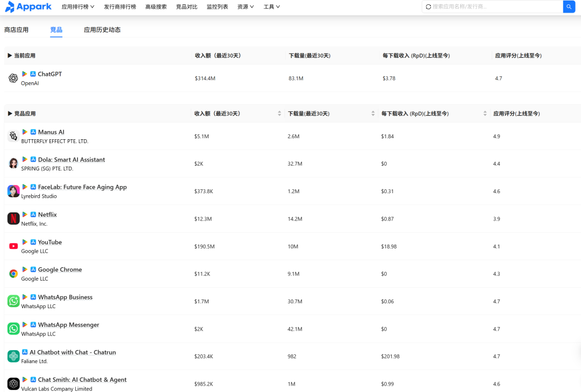Click Google Play icon next to Manus AI
This screenshot has height=392, width=581.
pyautogui.click(x=25, y=132)
